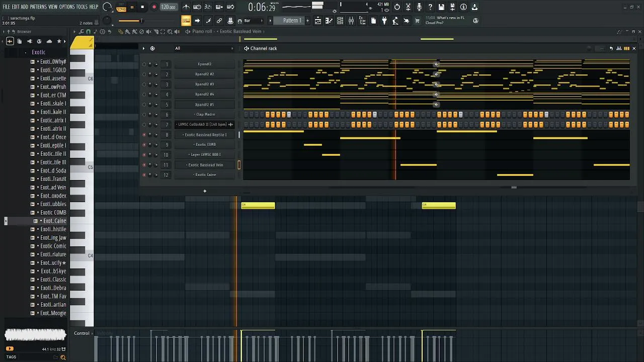Click the red record button
644x362 pixels.
(154, 8)
